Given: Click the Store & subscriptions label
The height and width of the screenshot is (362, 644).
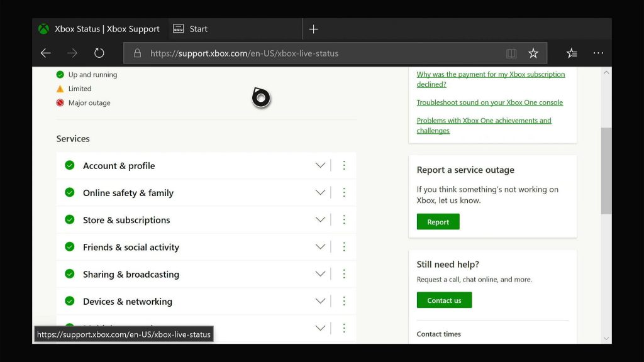Looking at the screenshot, I should coord(126,220).
